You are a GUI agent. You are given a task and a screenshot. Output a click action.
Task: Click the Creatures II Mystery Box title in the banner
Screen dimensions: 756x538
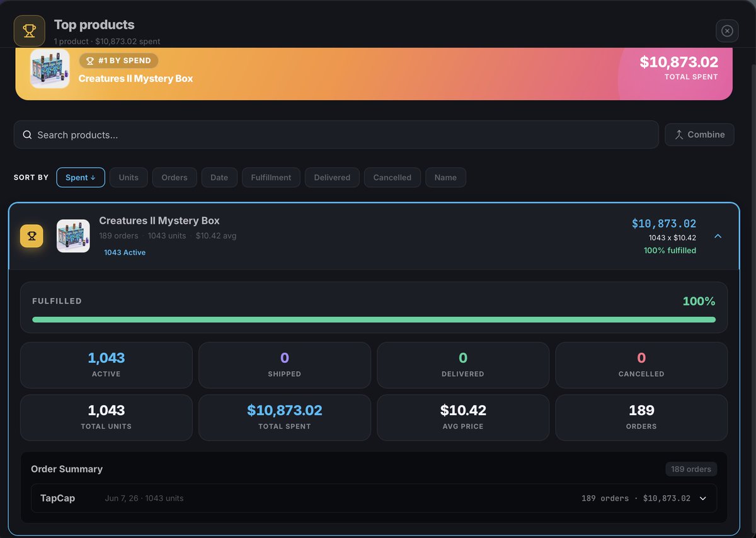coord(135,79)
